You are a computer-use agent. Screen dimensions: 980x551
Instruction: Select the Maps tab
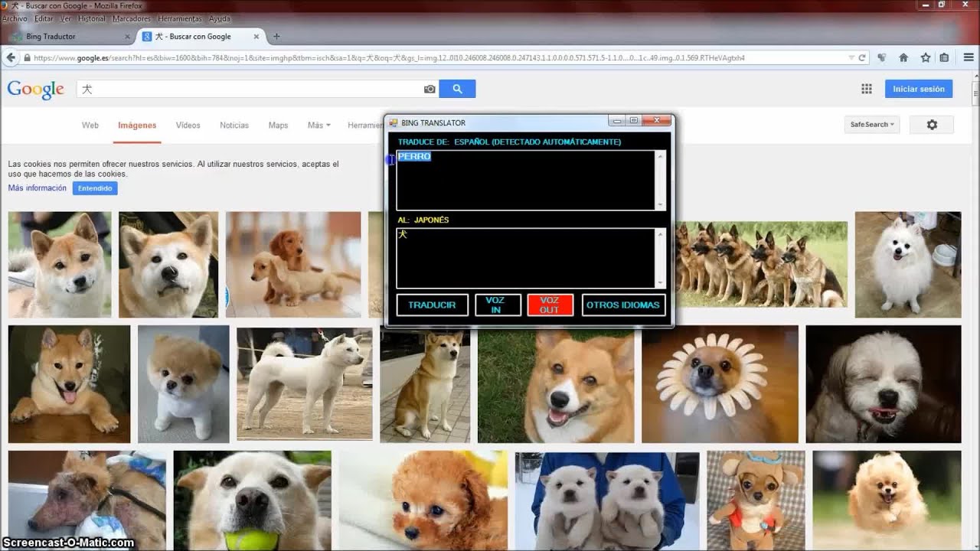click(278, 125)
